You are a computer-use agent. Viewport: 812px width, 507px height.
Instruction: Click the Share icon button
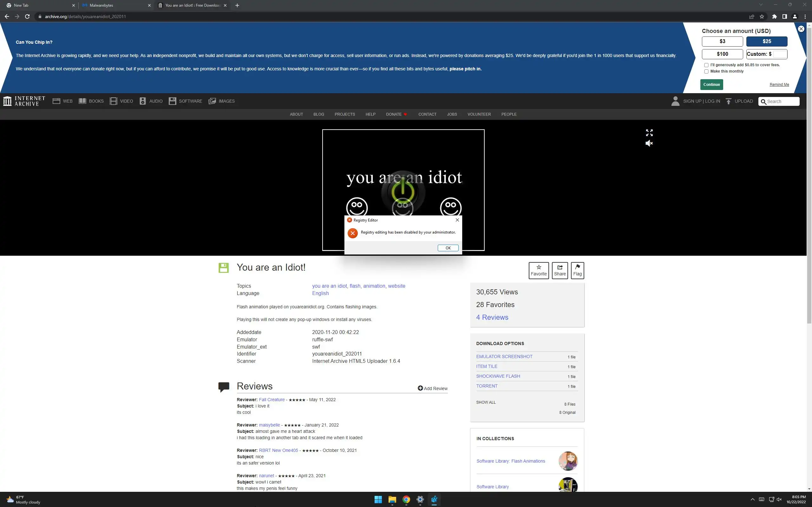coord(560,270)
